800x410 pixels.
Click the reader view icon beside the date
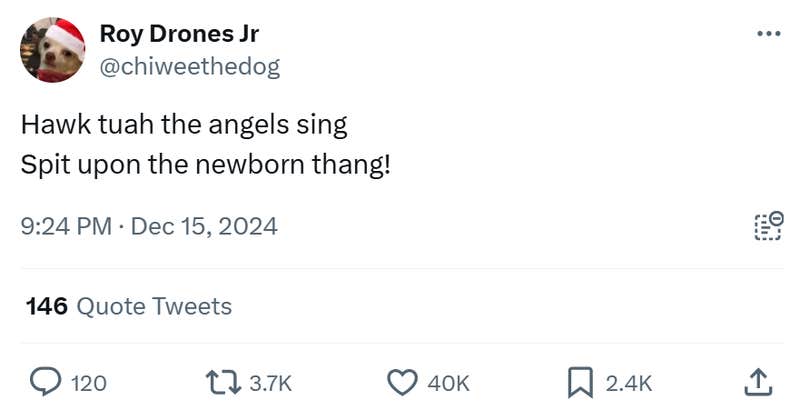(x=767, y=227)
